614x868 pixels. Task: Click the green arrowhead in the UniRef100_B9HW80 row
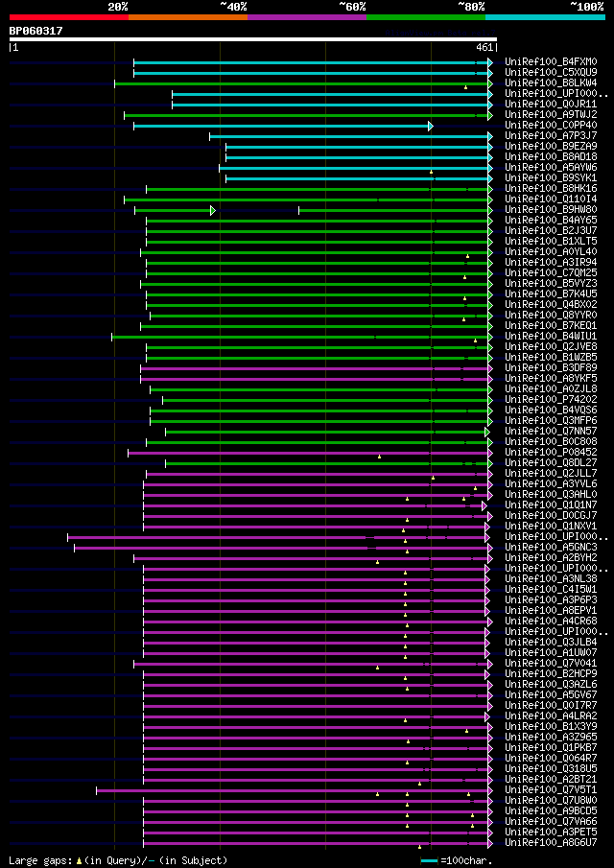pyautogui.click(x=213, y=210)
